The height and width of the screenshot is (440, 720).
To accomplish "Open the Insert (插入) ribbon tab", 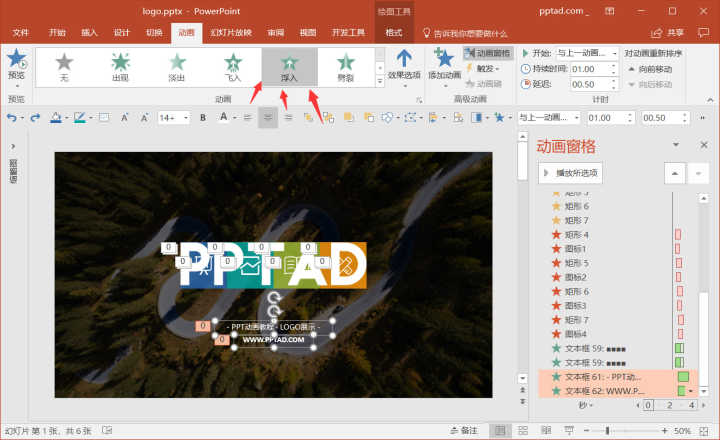I will point(89,33).
